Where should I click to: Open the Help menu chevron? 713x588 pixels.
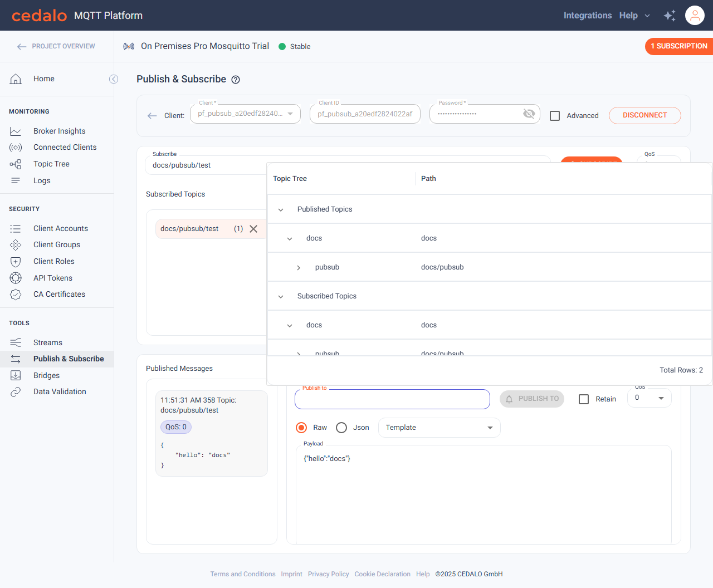pyautogui.click(x=647, y=16)
